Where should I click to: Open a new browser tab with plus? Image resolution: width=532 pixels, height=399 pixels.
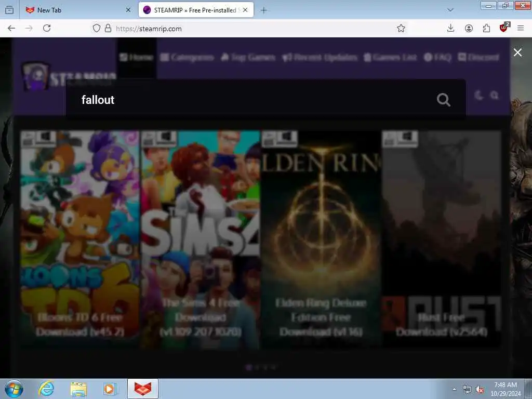pyautogui.click(x=263, y=10)
